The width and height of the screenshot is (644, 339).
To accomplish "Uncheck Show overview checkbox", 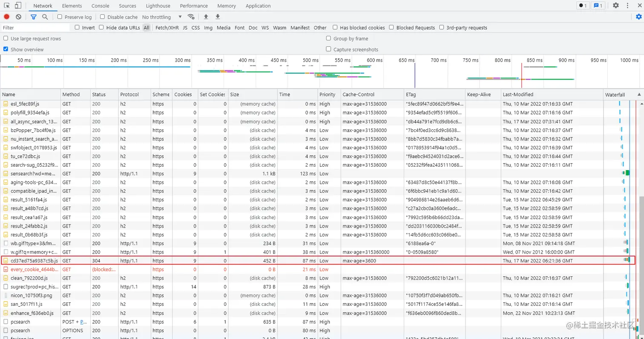I will pyautogui.click(x=6, y=49).
